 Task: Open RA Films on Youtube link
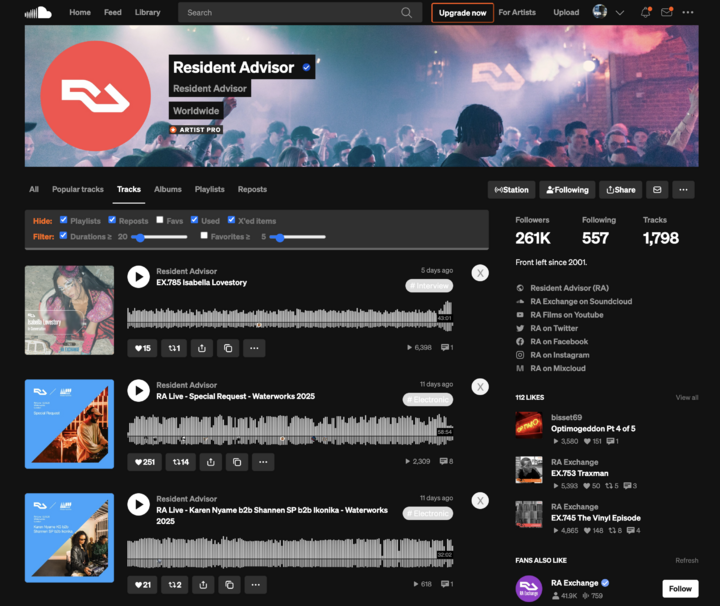point(566,315)
